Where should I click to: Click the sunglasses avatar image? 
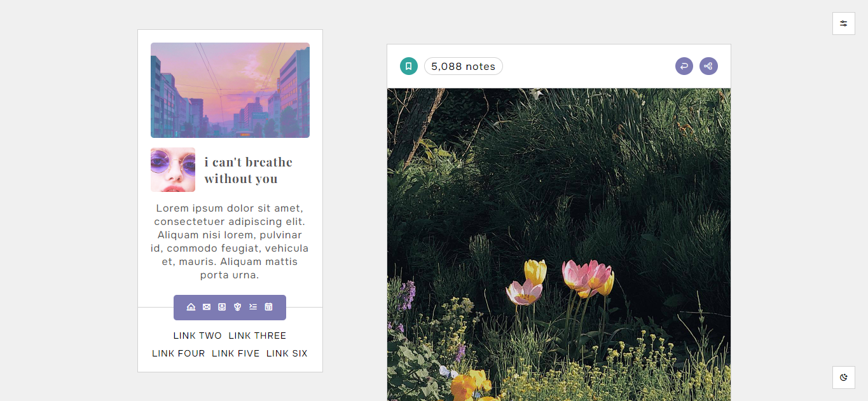click(x=173, y=170)
